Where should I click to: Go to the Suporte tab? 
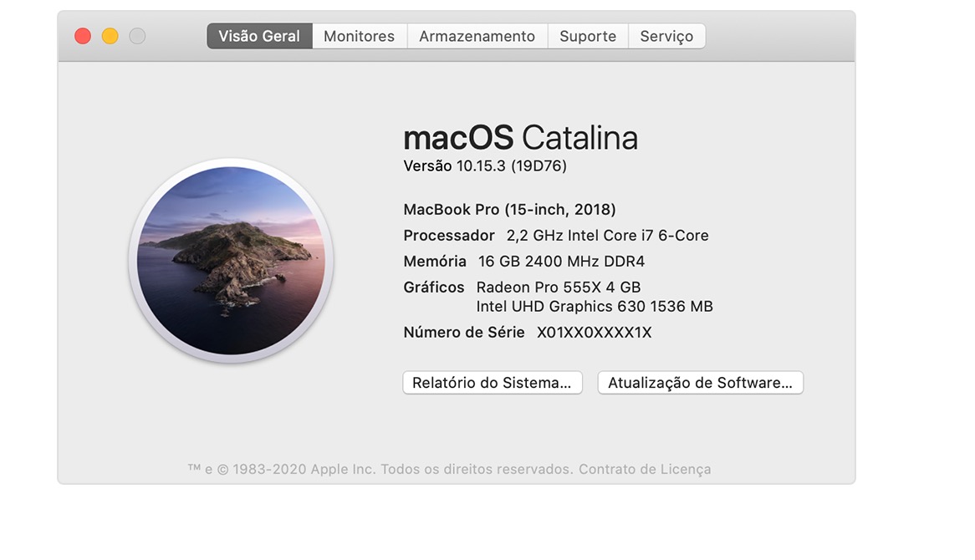(x=587, y=36)
